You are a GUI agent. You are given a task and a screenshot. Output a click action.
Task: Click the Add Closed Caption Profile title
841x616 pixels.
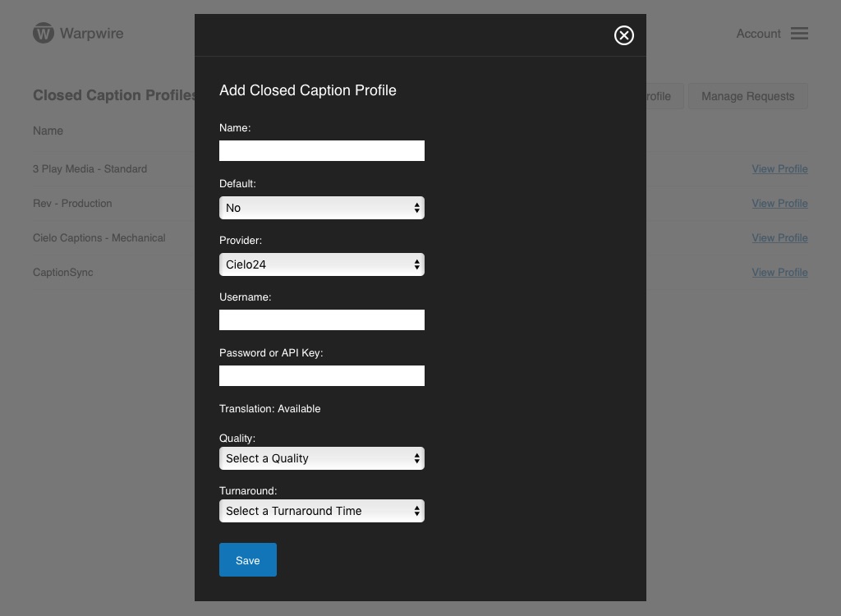[308, 90]
